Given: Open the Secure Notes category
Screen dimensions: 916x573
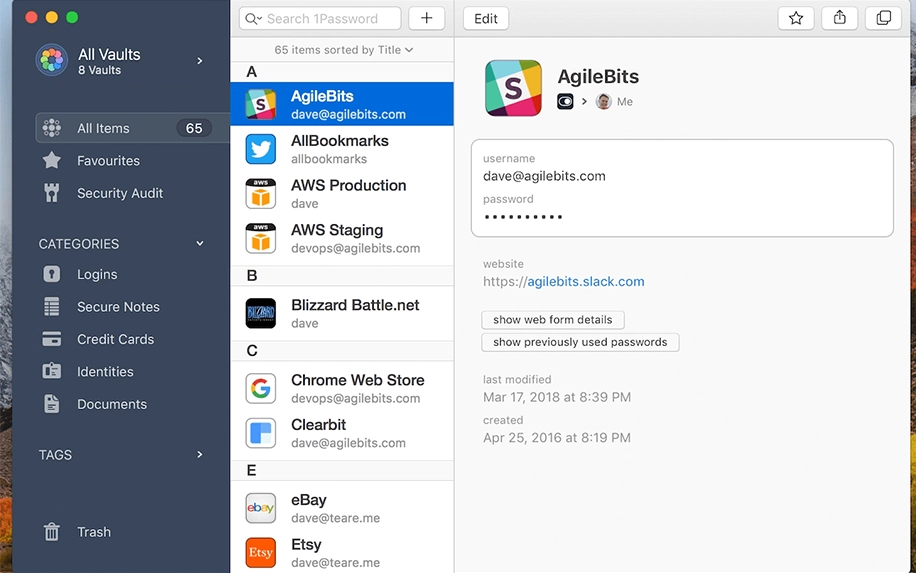Looking at the screenshot, I should coord(118,307).
